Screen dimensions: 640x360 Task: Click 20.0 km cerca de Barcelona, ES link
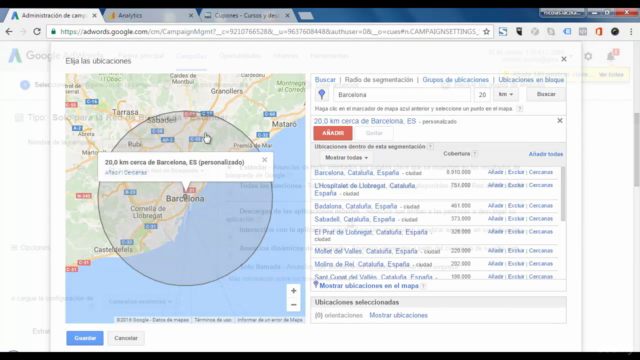pyautogui.click(x=365, y=121)
